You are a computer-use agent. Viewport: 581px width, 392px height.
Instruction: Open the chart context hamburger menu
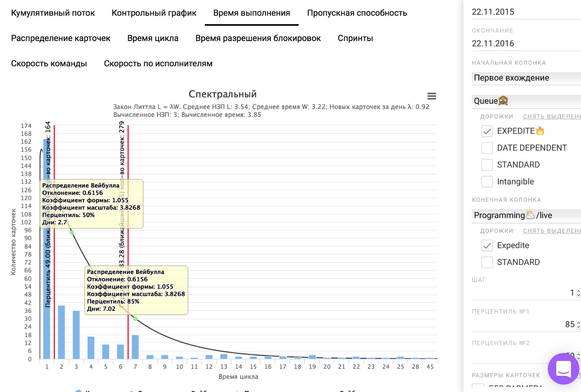431,96
